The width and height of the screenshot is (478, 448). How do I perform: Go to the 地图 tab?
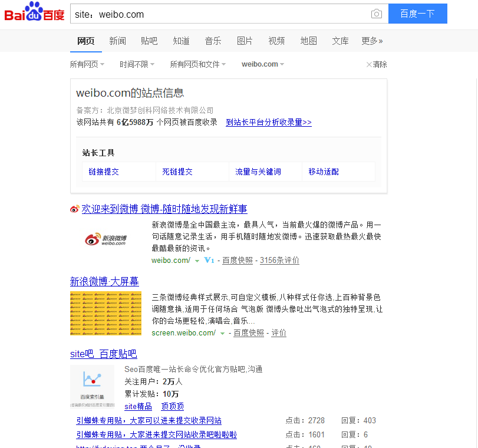coord(308,41)
